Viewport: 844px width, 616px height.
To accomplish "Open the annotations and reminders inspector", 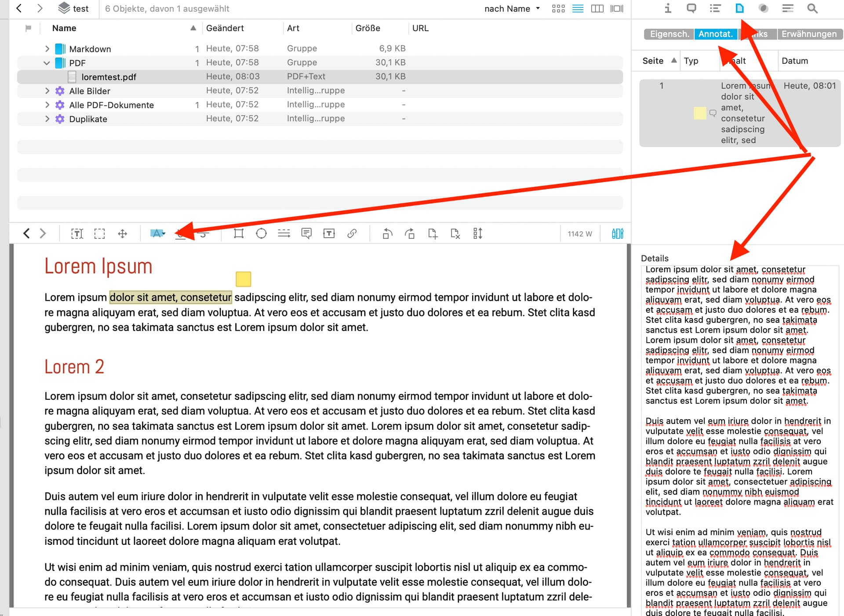I will 691,8.
